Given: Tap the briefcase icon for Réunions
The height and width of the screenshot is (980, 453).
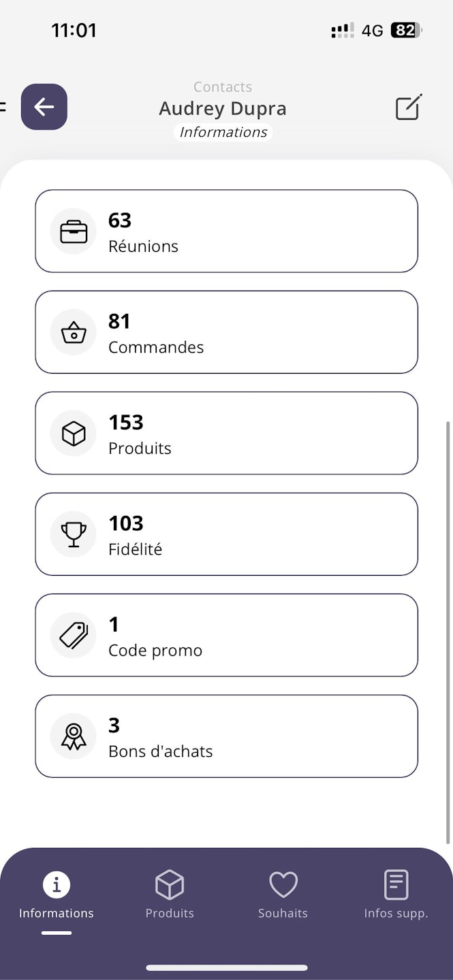Looking at the screenshot, I should click(x=74, y=231).
